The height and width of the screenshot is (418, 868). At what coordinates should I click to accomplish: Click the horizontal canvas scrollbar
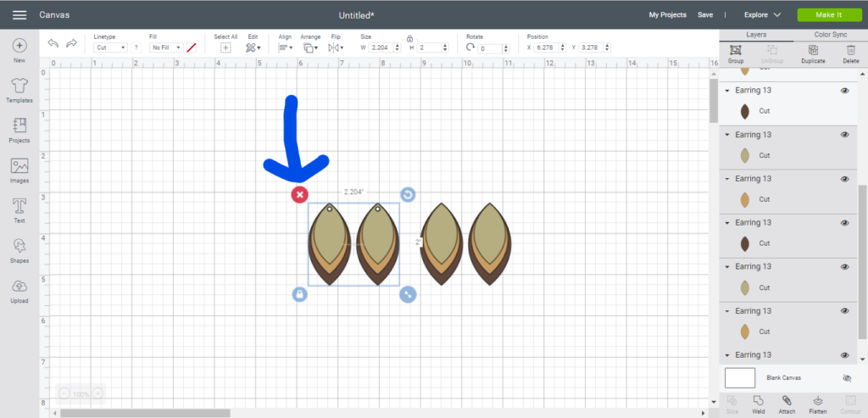click(145, 413)
